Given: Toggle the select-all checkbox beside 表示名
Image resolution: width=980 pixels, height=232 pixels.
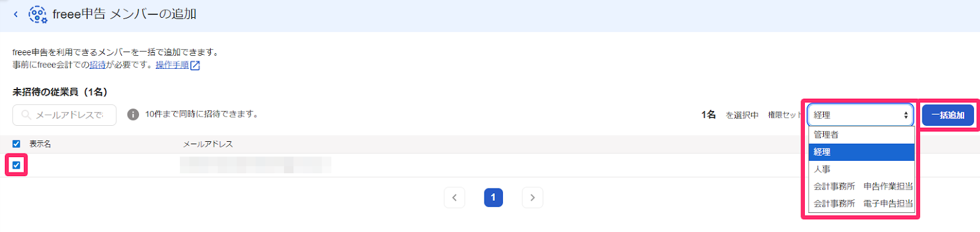Looking at the screenshot, I should tap(17, 144).
